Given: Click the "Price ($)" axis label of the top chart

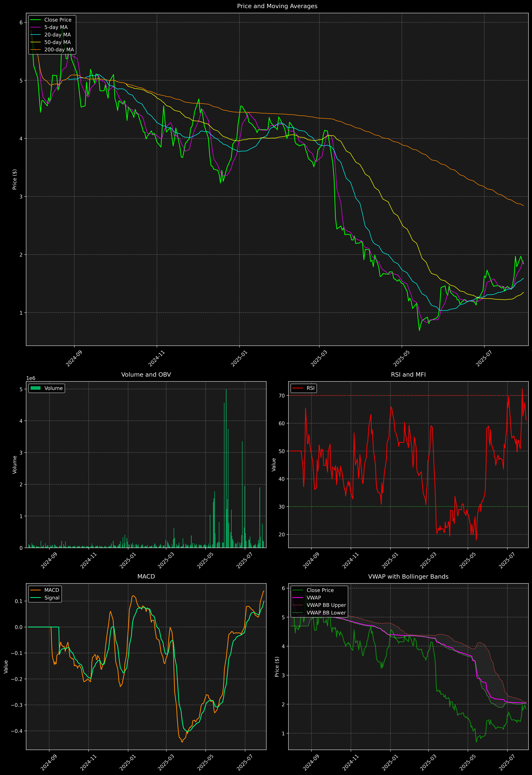Looking at the screenshot, I should pyautogui.click(x=15, y=179).
